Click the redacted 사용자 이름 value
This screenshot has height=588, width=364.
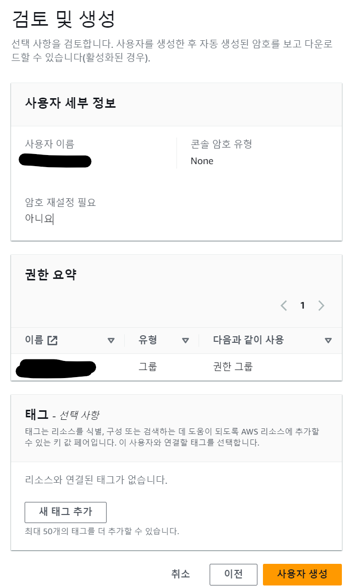pyautogui.click(x=55, y=161)
